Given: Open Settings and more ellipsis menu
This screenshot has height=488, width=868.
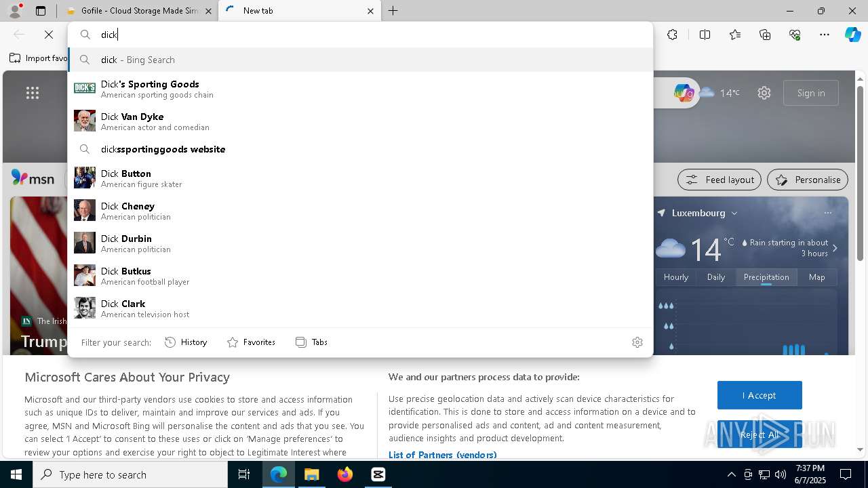Looking at the screenshot, I should [825, 35].
